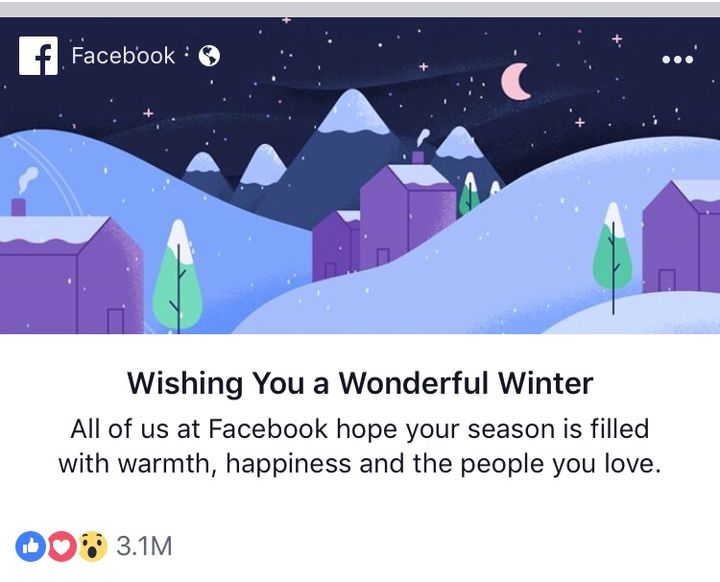Click the red Love heart reaction icon
The width and height of the screenshot is (720, 582).
tap(62, 546)
